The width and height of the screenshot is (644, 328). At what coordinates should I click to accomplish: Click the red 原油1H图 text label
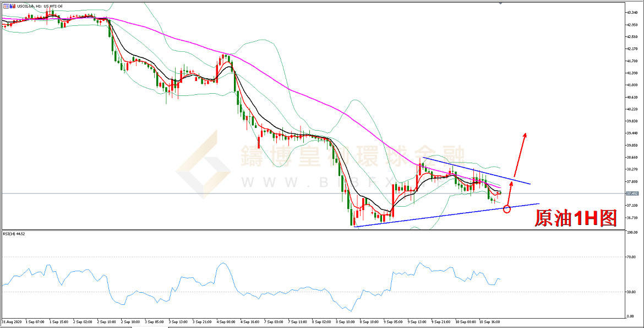coord(576,219)
